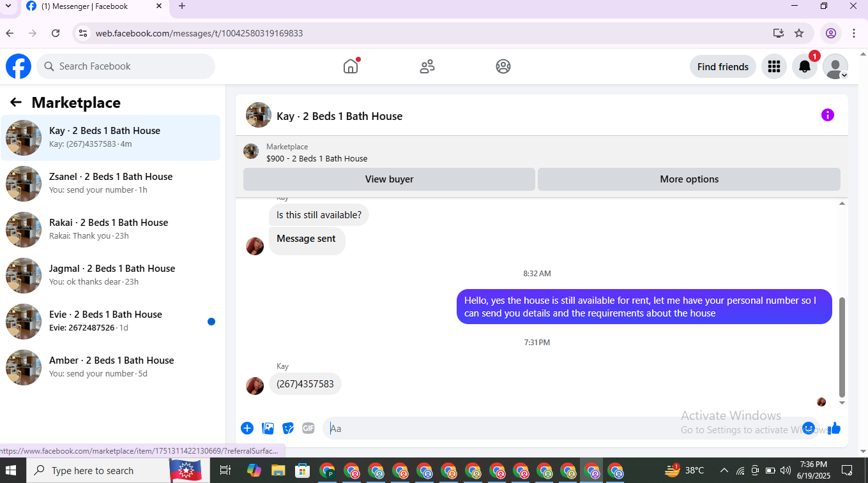Click the browser address bar URL
Image resolution: width=868 pixels, height=483 pixels.
coord(199,33)
